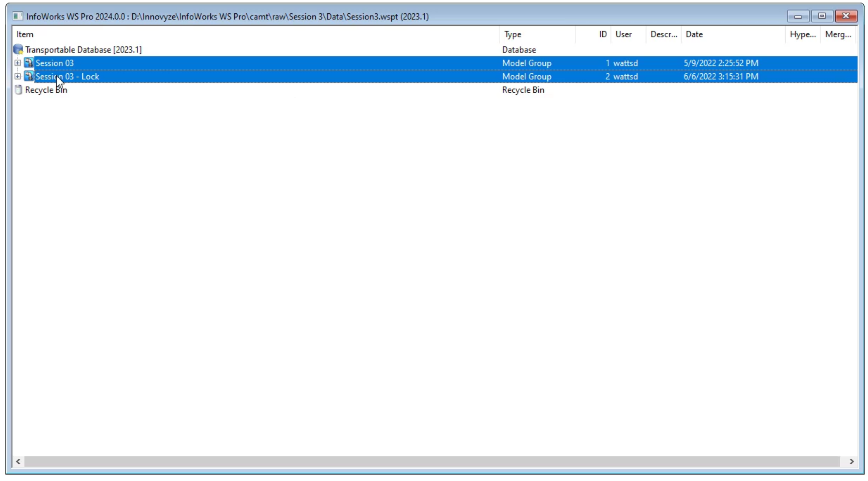Expand the Session 03 - Lock group
Viewport: 868px width, 481px height.
point(18,76)
